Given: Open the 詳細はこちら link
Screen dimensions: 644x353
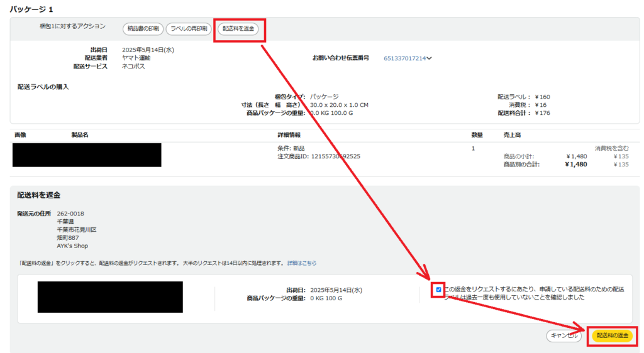Looking at the screenshot, I should 302,263.
